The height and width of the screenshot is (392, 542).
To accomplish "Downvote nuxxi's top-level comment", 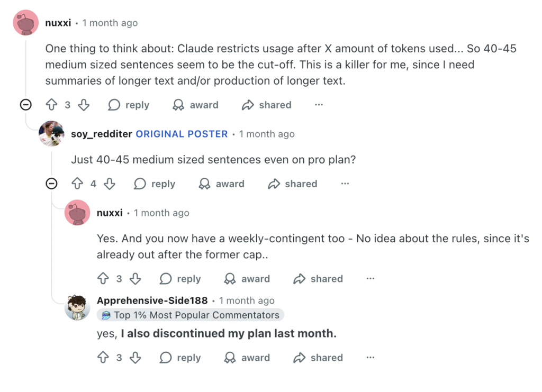I will [84, 105].
